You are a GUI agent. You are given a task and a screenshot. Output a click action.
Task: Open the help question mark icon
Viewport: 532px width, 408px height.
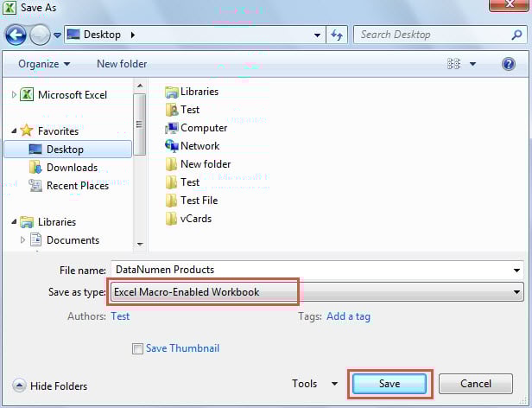509,64
